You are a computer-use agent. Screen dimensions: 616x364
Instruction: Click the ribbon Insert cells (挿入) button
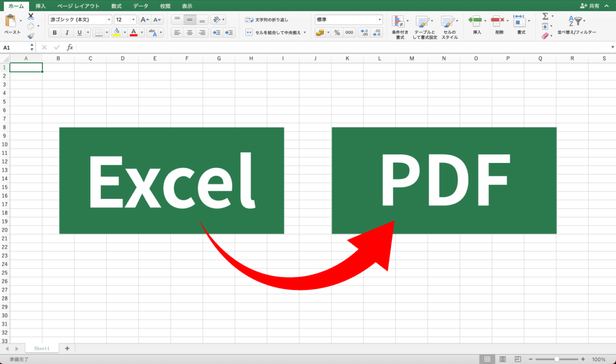click(477, 24)
